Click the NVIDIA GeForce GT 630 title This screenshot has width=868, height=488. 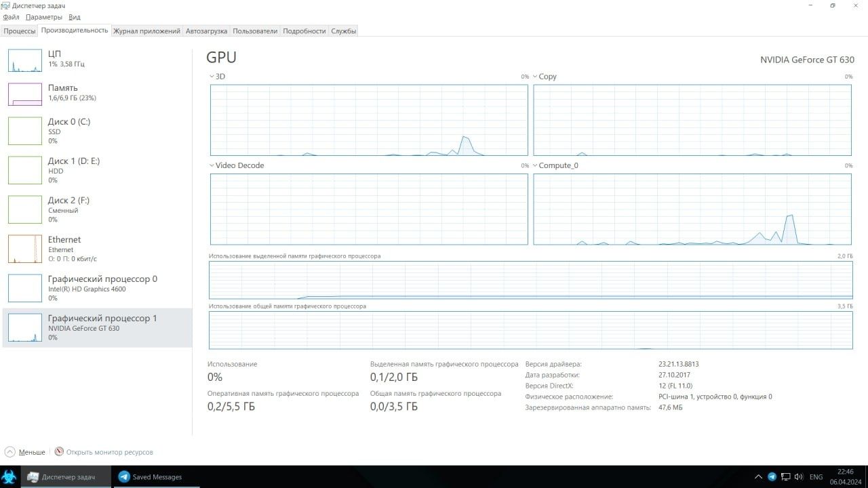click(x=807, y=60)
